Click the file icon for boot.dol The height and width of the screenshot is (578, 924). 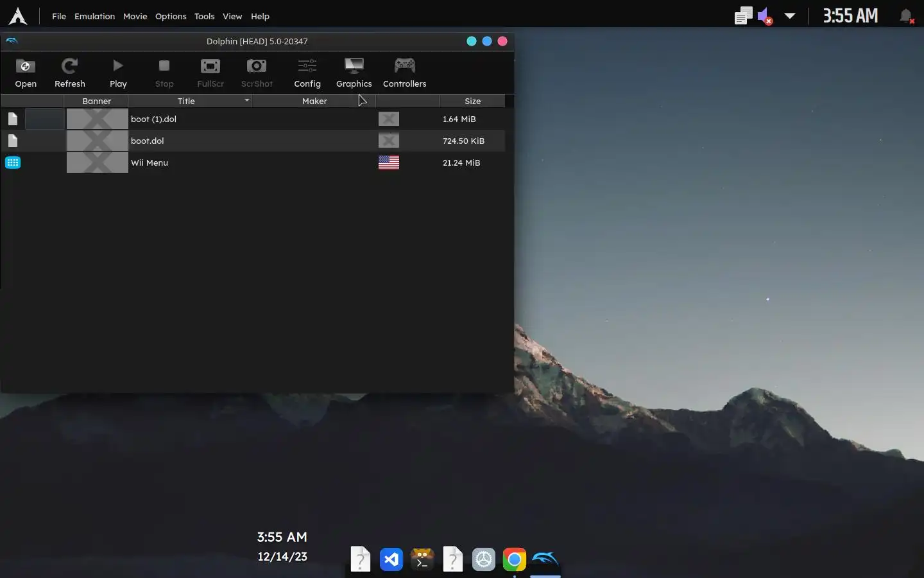13,141
